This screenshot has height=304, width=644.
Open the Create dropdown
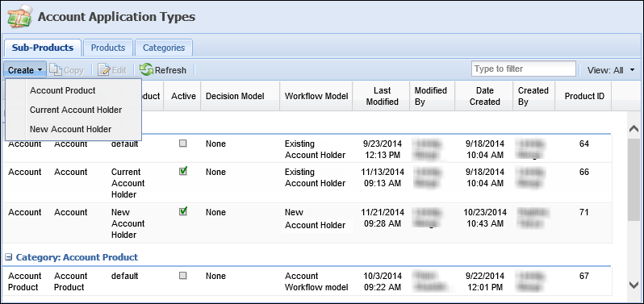(x=25, y=70)
